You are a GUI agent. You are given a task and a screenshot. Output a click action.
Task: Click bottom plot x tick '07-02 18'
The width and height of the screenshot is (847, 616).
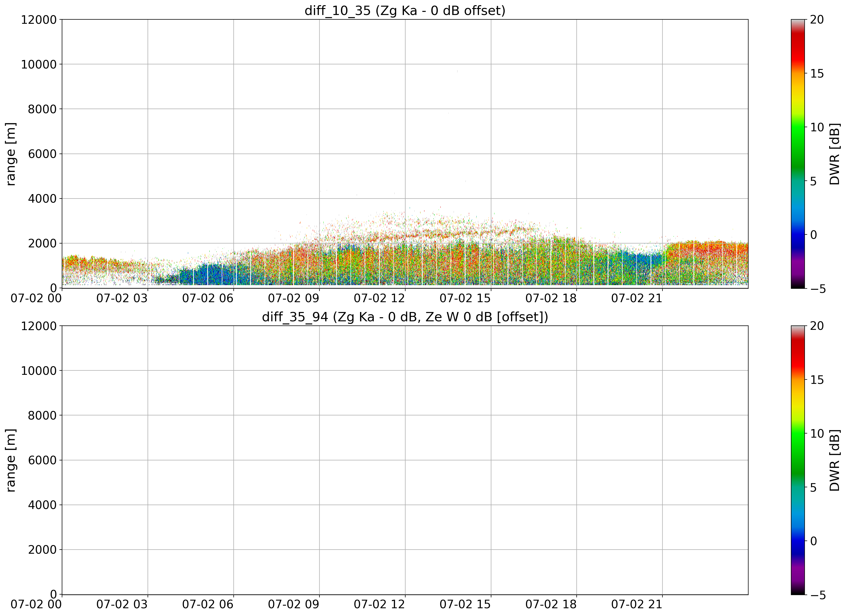551,604
